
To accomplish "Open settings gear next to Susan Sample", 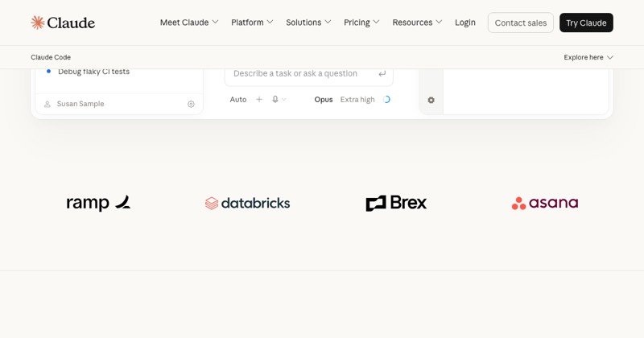I will point(191,105).
